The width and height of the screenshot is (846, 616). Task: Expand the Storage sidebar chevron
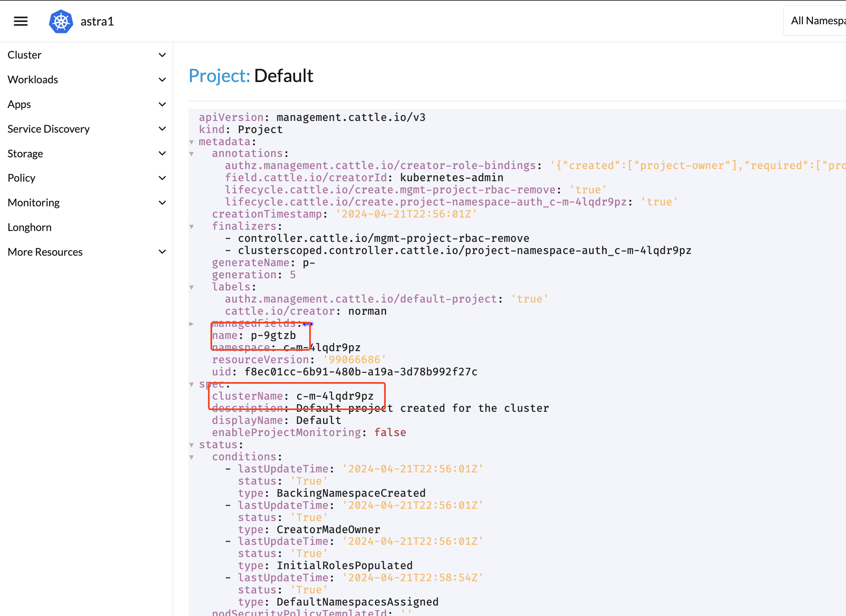tap(162, 154)
